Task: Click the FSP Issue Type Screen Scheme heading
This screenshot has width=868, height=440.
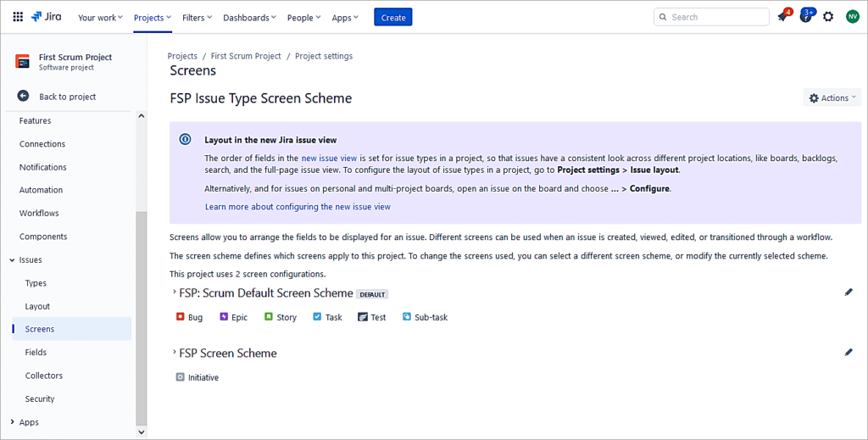Action: click(261, 98)
